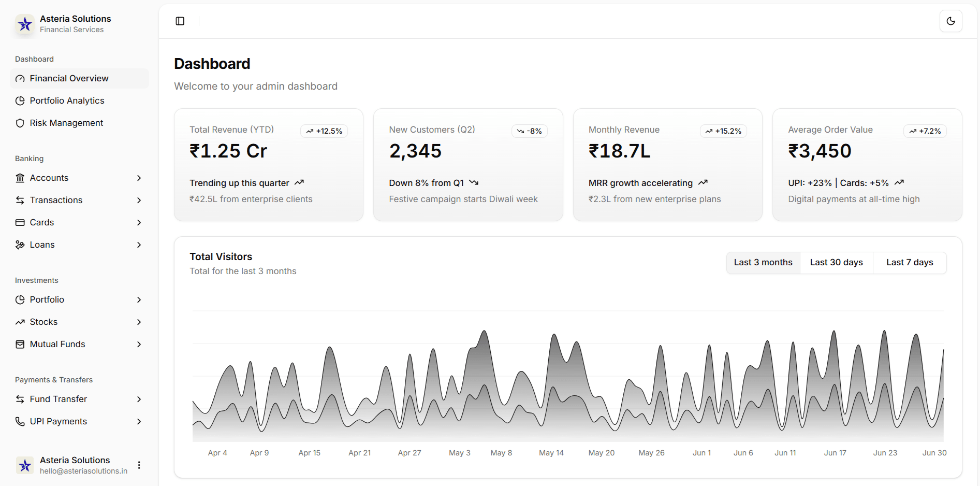Open the user menu three-dots icon
980x486 pixels.
coord(139,465)
